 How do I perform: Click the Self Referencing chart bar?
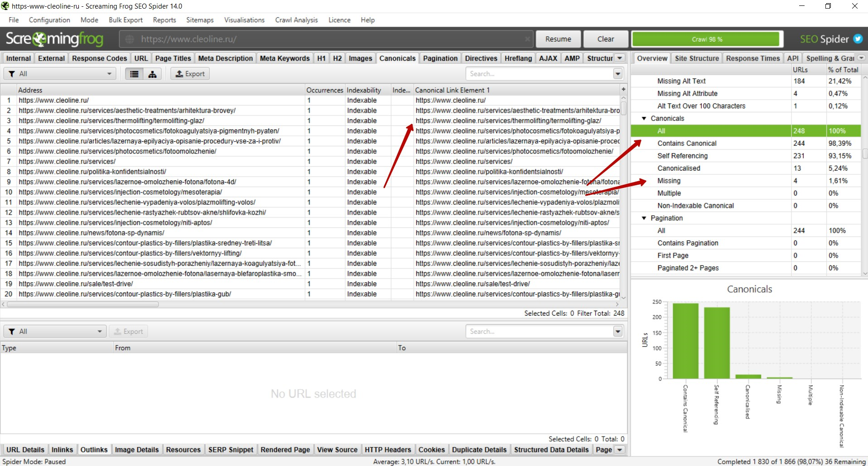point(716,343)
